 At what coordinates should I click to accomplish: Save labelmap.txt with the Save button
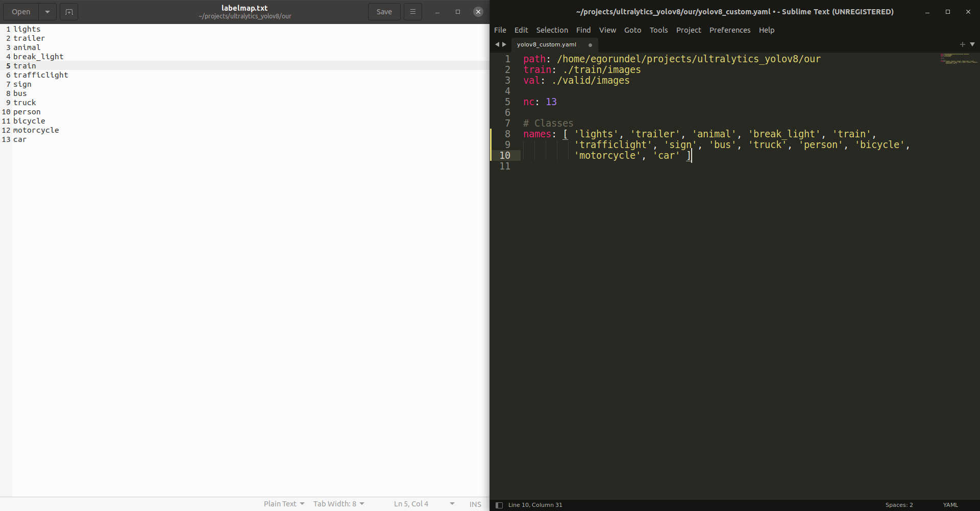tap(384, 11)
